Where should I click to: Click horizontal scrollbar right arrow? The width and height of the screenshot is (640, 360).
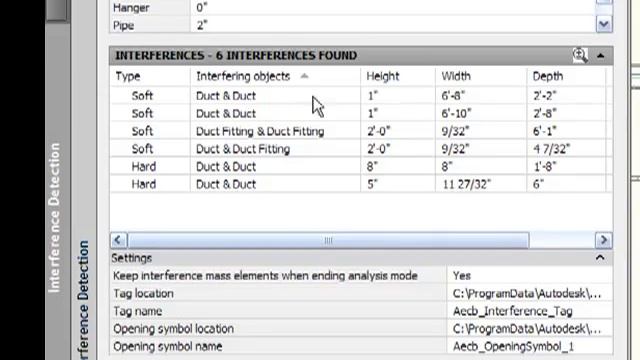[604, 240]
